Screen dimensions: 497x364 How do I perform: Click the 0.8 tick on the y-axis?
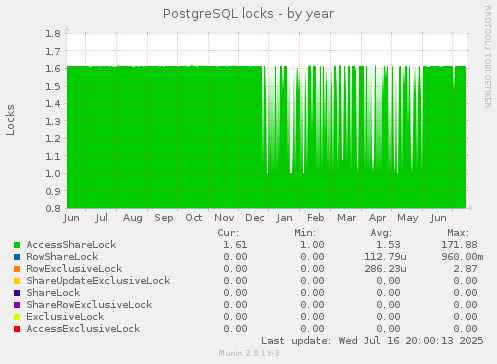53,209
